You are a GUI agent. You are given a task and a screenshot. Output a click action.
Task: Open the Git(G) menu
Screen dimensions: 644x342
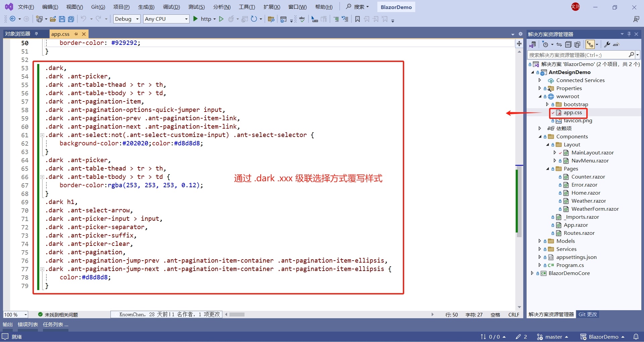[98, 7]
